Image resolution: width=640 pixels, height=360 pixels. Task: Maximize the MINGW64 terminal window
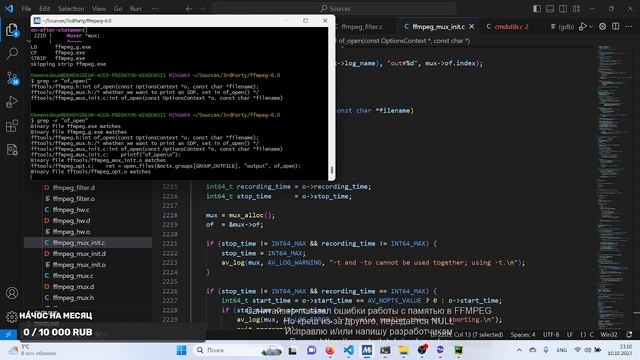click(305, 20)
